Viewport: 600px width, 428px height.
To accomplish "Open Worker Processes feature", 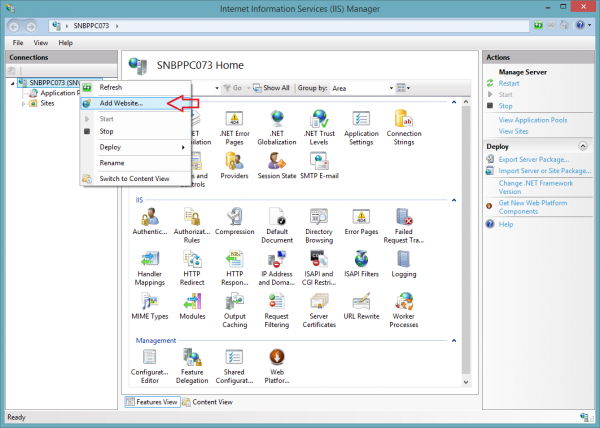I will [x=404, y=310].
